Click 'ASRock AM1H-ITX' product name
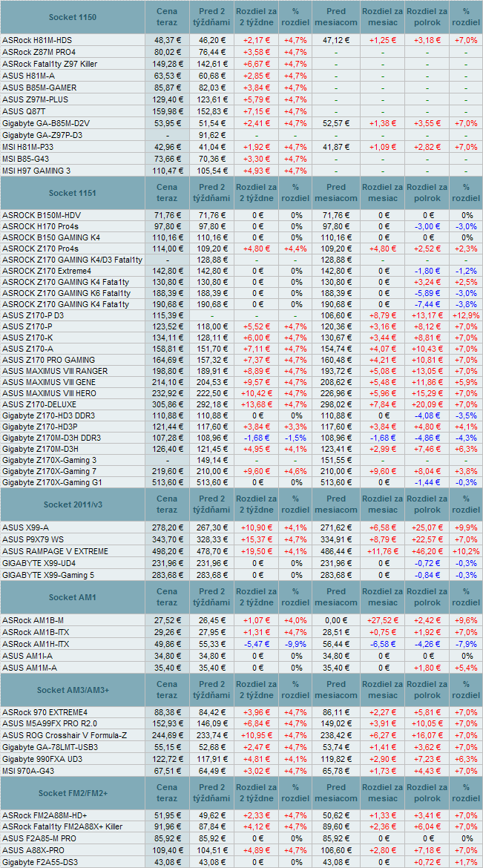This screenshot has width=483, height=868. coord(36,644)
